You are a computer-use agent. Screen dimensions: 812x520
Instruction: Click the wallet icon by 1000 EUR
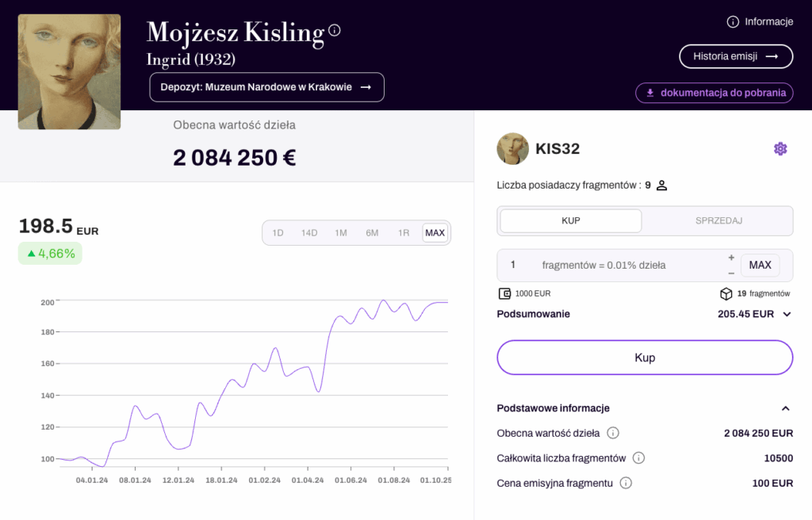tap(504, 293)
